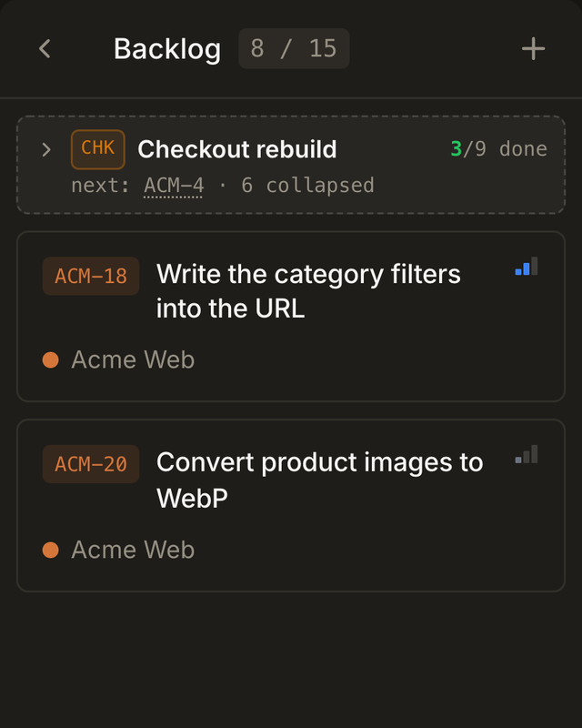Click the CHK project badge
This screenshot has width=582, height=728.
[x=98, y=149]
